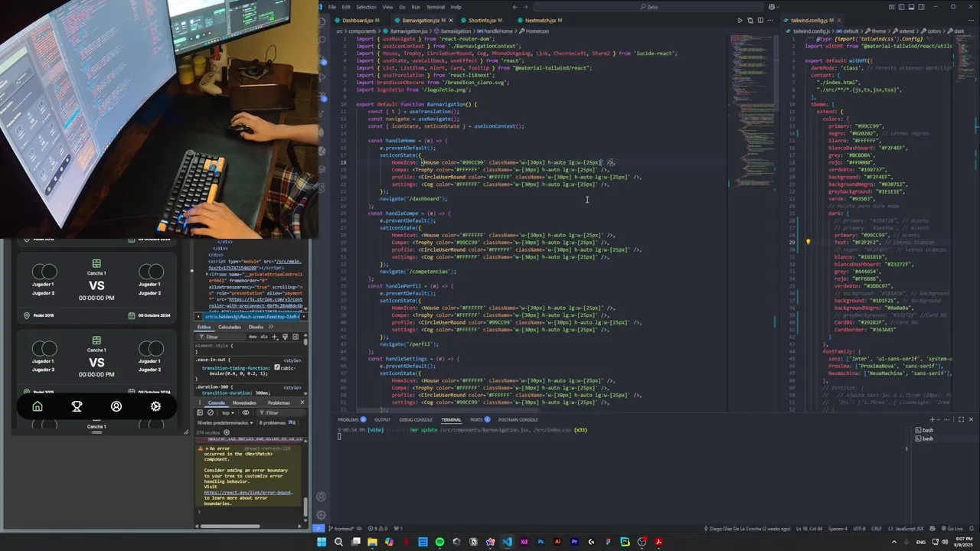The image size is (980, 551).
Task: Open more editor actions ellipsis
Action: click(x=770, y=20)
